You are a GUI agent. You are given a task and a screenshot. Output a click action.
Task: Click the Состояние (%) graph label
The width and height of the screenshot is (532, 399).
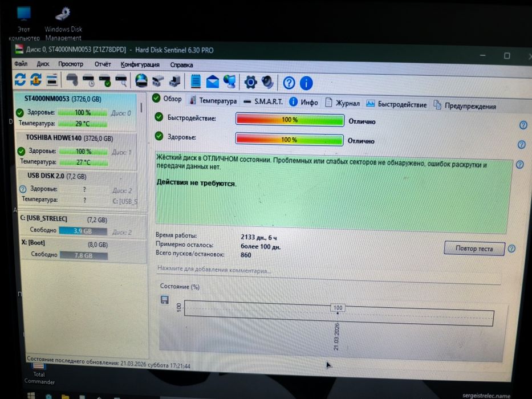click(180, 286)
